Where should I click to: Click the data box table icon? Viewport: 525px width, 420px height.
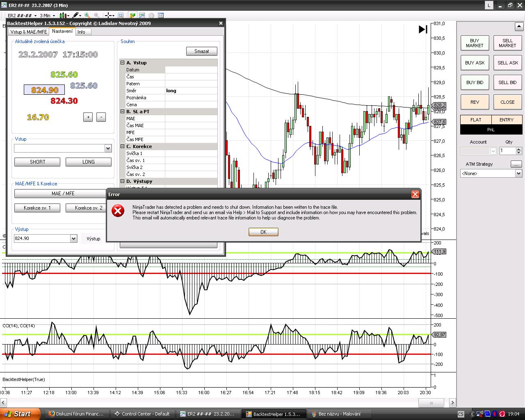click(x=161, y=16)
